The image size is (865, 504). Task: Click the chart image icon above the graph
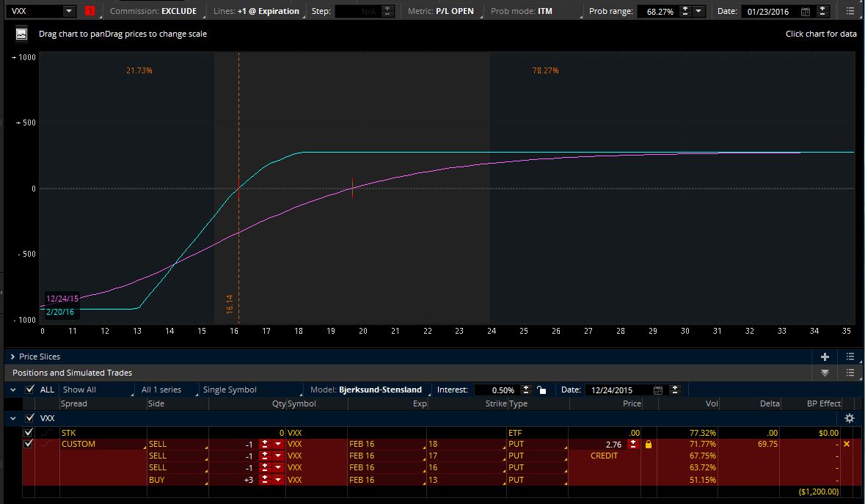click(21, 34)
